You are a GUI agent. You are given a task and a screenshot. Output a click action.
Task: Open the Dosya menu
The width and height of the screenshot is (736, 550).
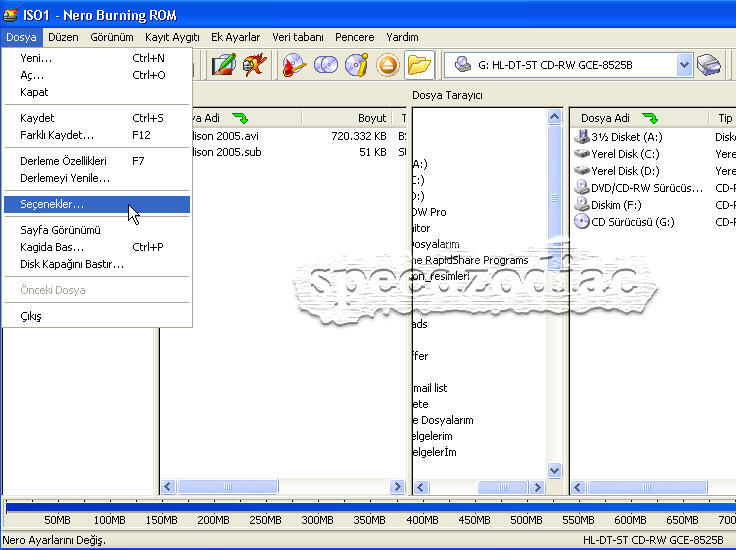[x=21, y=37]
